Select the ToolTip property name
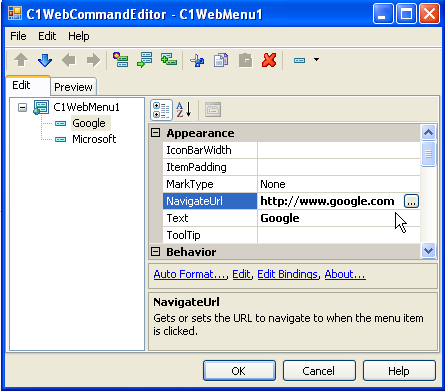 coord(210,235)
